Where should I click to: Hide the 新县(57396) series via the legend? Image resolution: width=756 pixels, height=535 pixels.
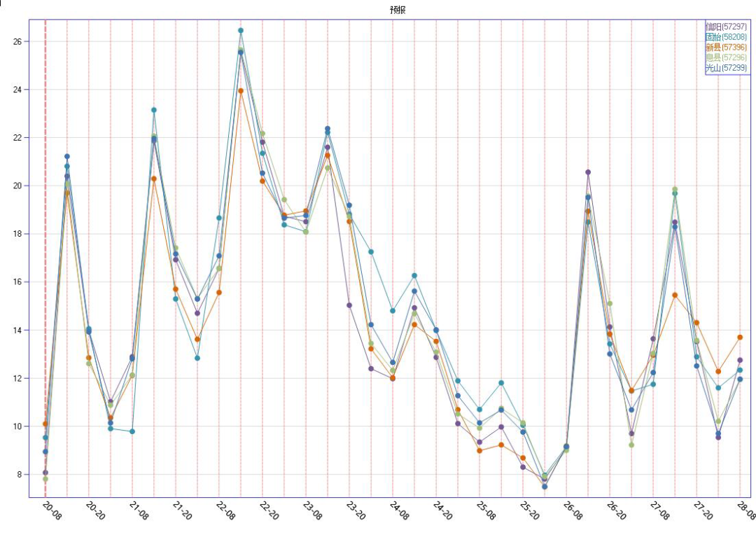pyautogui.click(x=726, y=47)
